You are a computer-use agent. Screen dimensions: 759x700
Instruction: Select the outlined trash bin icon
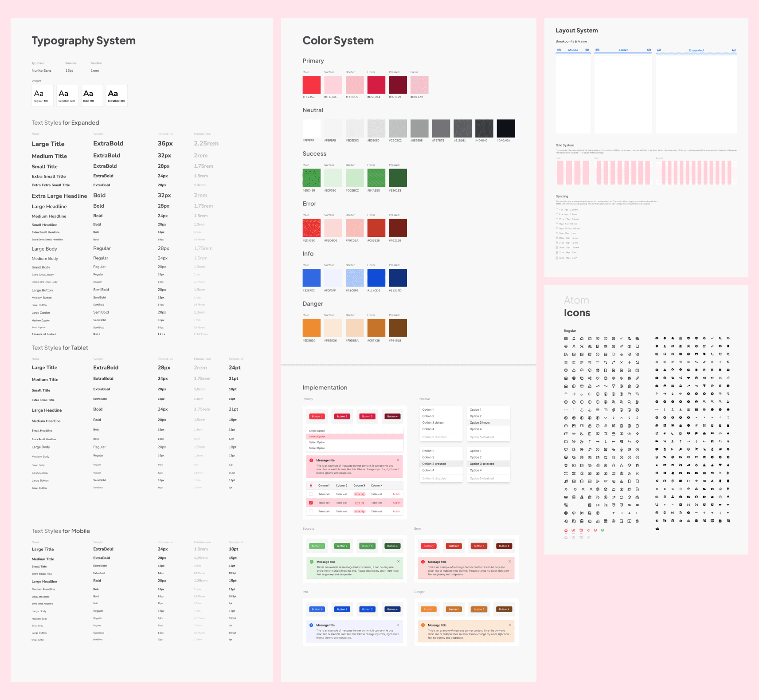(629, 386)
